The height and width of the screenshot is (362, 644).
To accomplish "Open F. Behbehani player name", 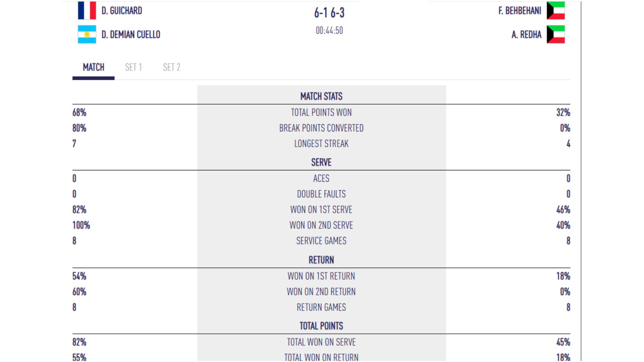I will (520, 11).
